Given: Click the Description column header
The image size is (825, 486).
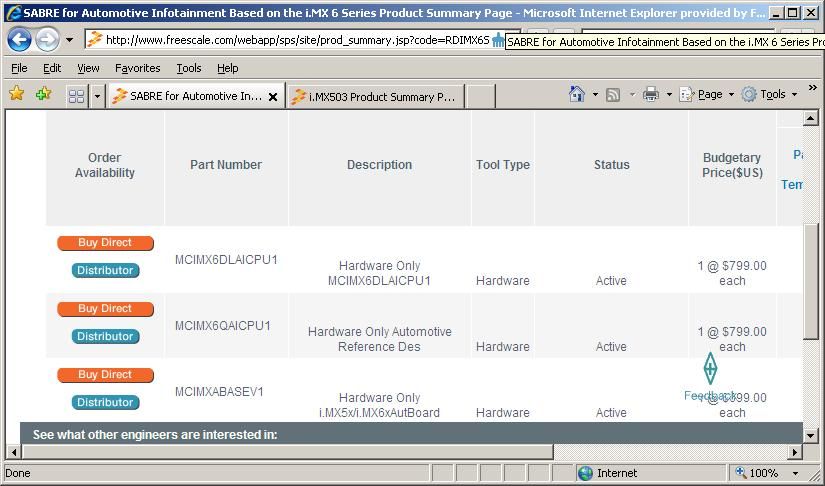Looking at the screenshot, I should tap(379, 165).
